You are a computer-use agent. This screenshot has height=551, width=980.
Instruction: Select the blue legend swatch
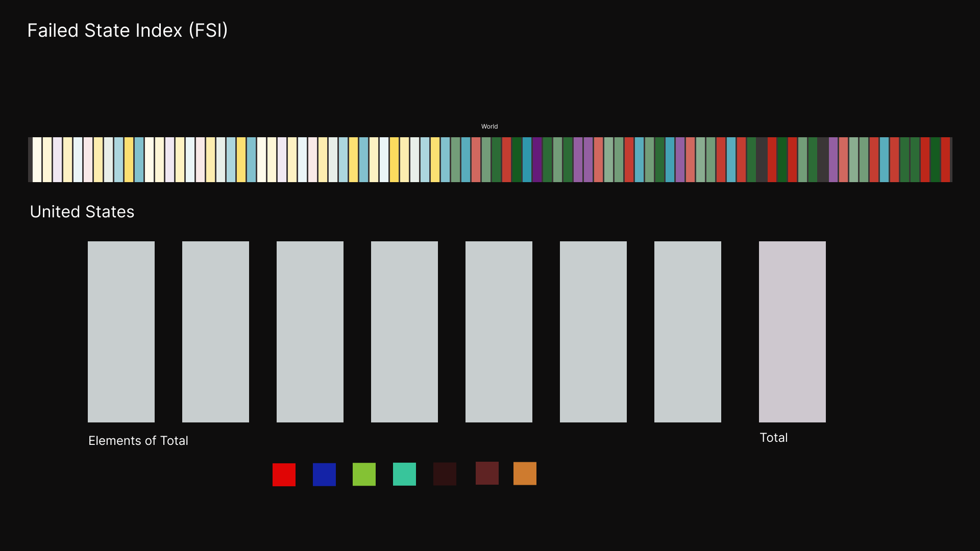pyautogui.click(x=324, y=474)
